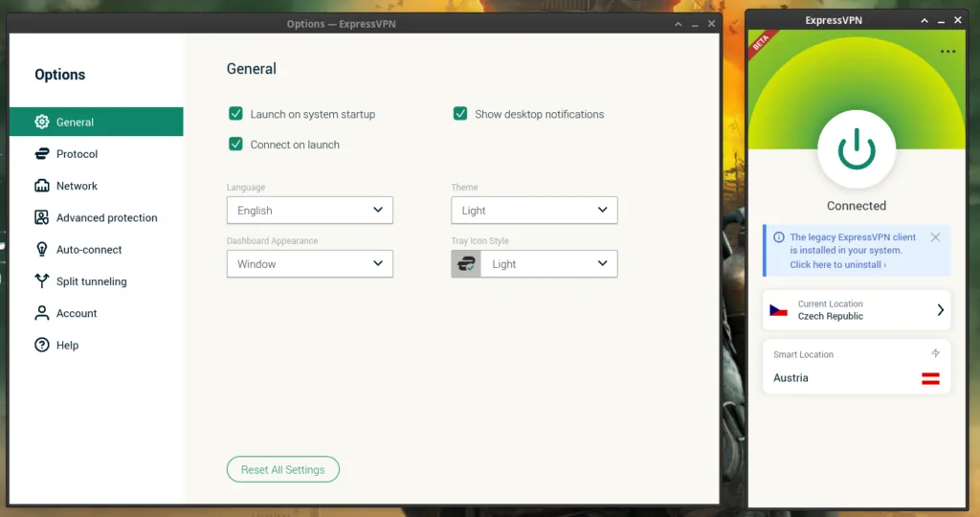The image size is (980, 517).
Task: Click the Split tunneling fork icon
Action: pos(41,281)
